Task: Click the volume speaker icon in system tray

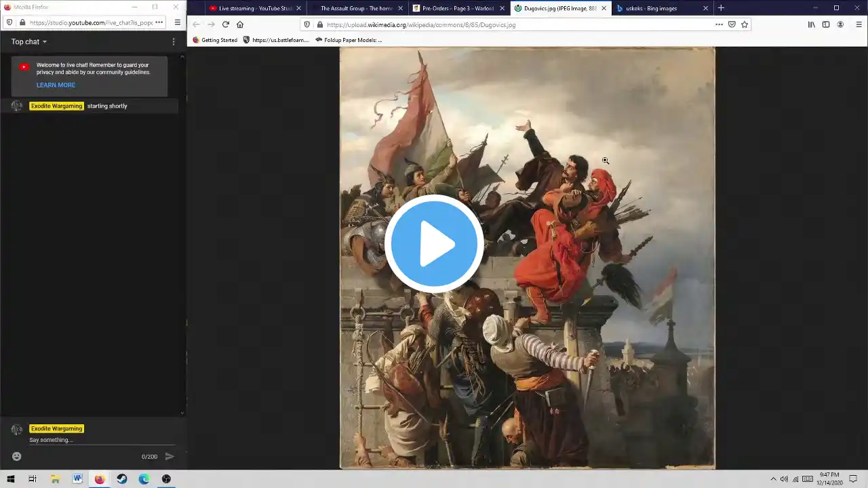Action: (x=784, y=479)
